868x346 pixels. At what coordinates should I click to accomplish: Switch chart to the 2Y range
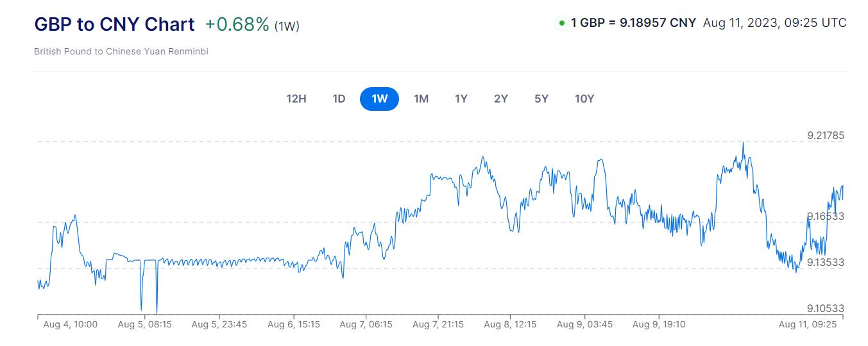point(501,99)
